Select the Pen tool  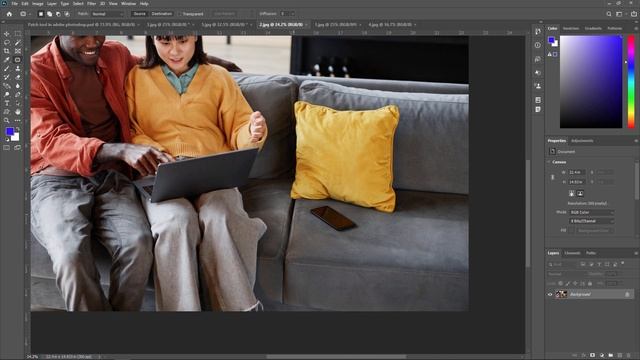(18, 94)
